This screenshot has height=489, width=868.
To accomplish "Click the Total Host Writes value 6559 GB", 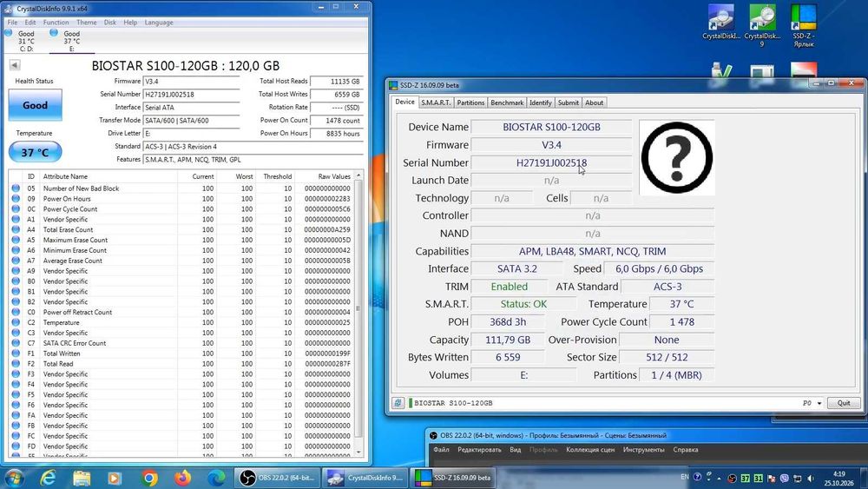I will [336, 94].
